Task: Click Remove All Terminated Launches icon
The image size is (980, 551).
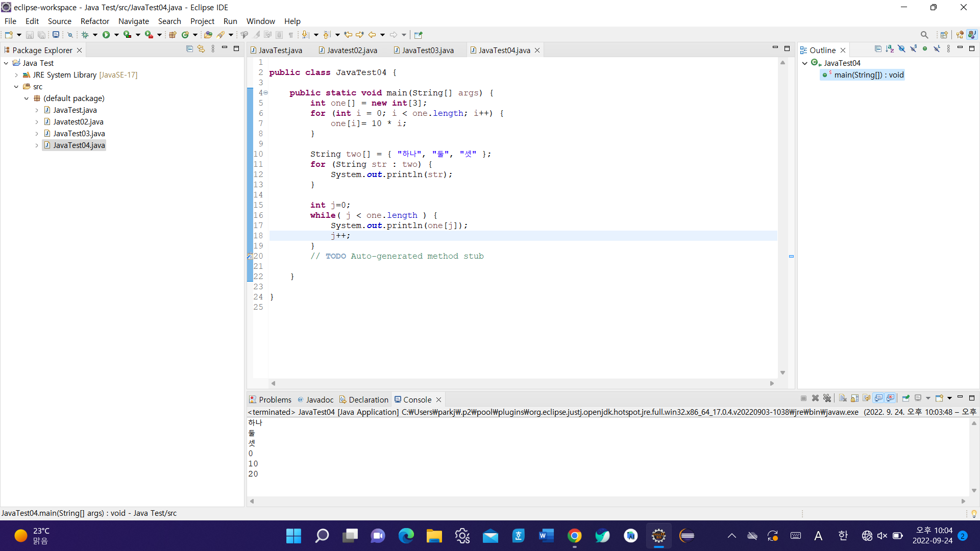Action: (827, 398)
